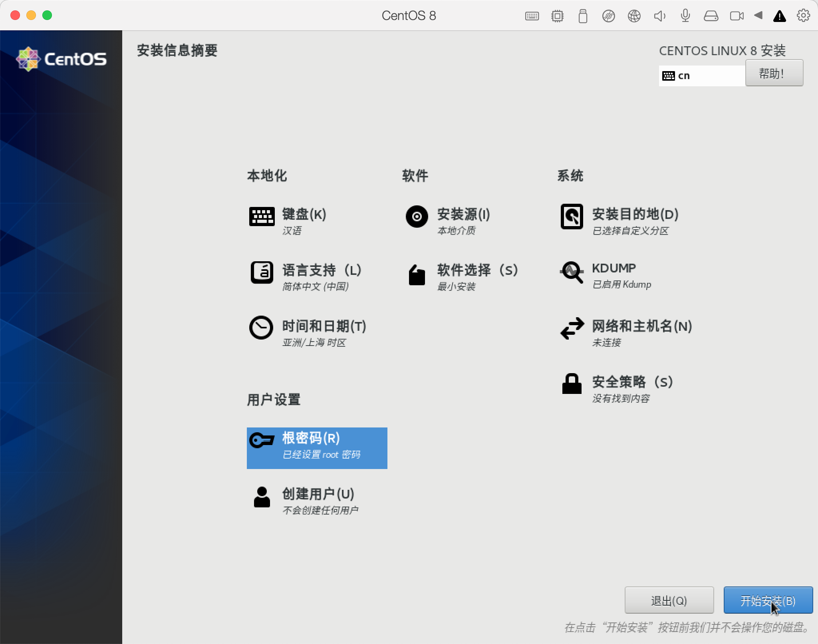The height and width of the screenshot is (644, 818).
Task: Click the hard disk drive icon in title bar
Action: [711, 16]
